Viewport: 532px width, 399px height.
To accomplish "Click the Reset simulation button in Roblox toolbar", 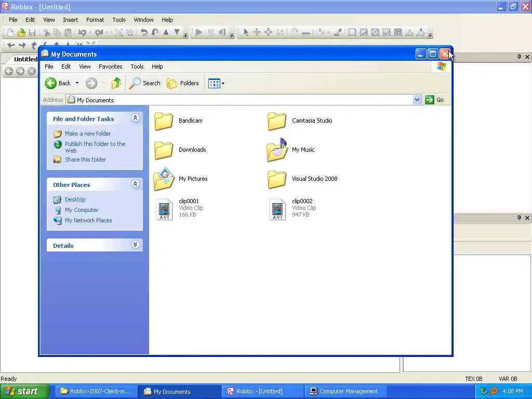I will click(x=222, y=33).
